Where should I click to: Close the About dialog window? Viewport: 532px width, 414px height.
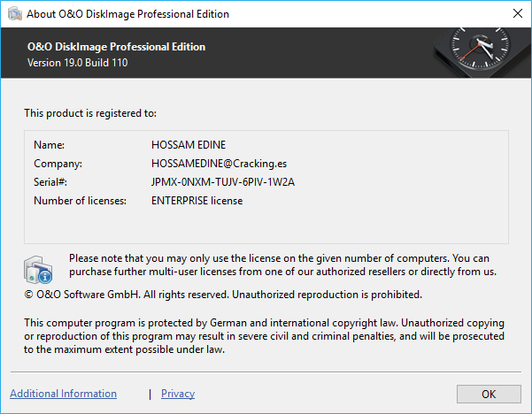click(518, 13)
